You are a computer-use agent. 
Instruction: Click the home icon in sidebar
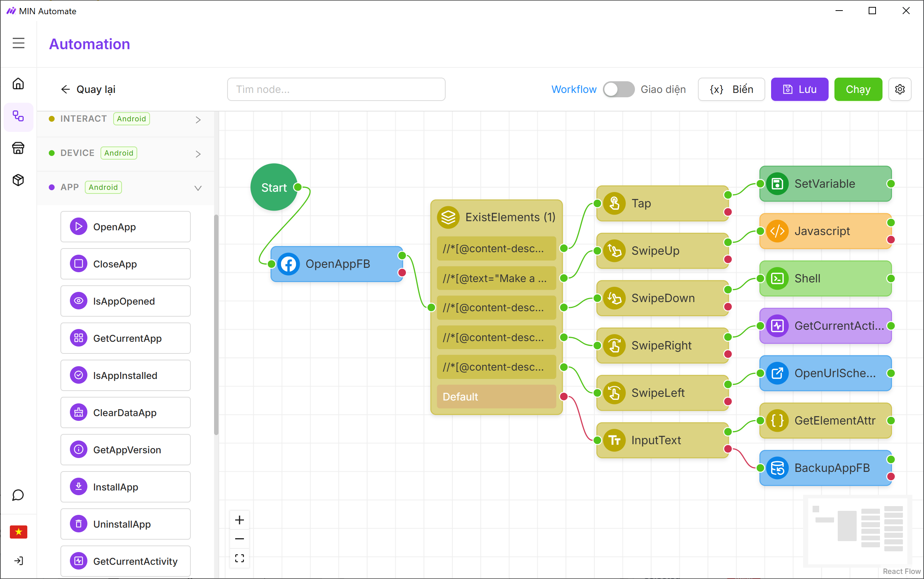[18, 83]
